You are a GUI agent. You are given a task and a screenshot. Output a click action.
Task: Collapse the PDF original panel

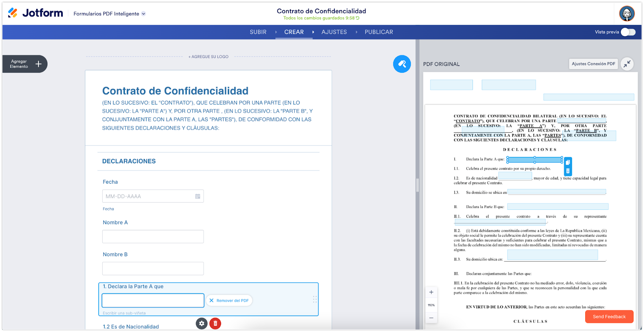pyautogui.click(x=627, y=64)
